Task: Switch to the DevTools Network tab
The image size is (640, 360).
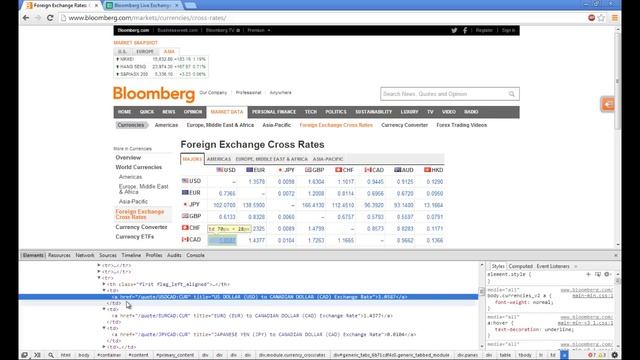Action: pos(84,256)
